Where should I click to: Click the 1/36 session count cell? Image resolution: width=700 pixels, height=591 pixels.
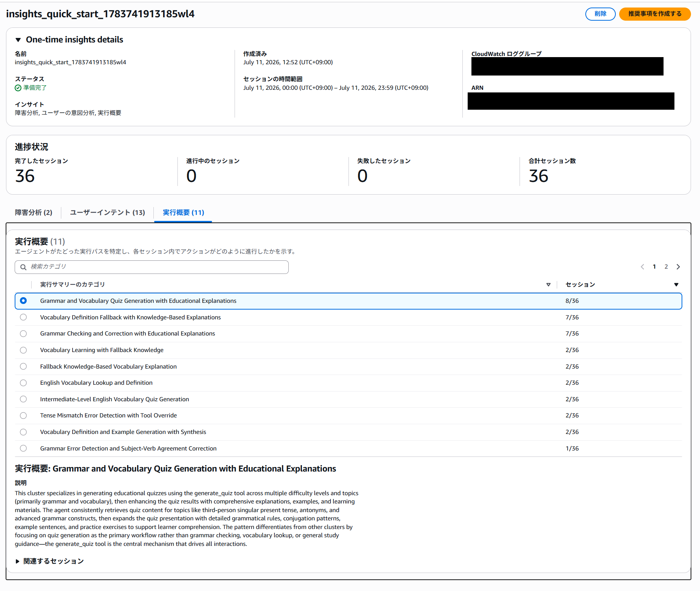(572, 449)
